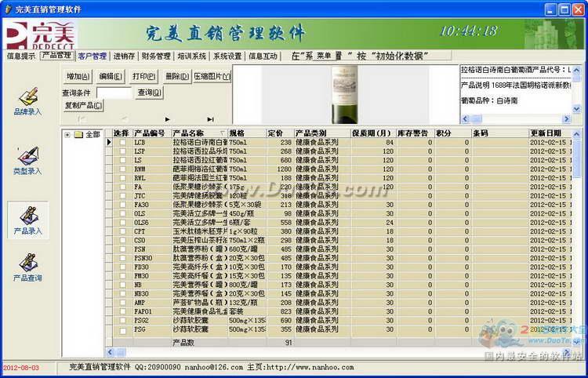The image size is (588, 378).
Task: Open the 进销存 tab
Action: (124, 56)
